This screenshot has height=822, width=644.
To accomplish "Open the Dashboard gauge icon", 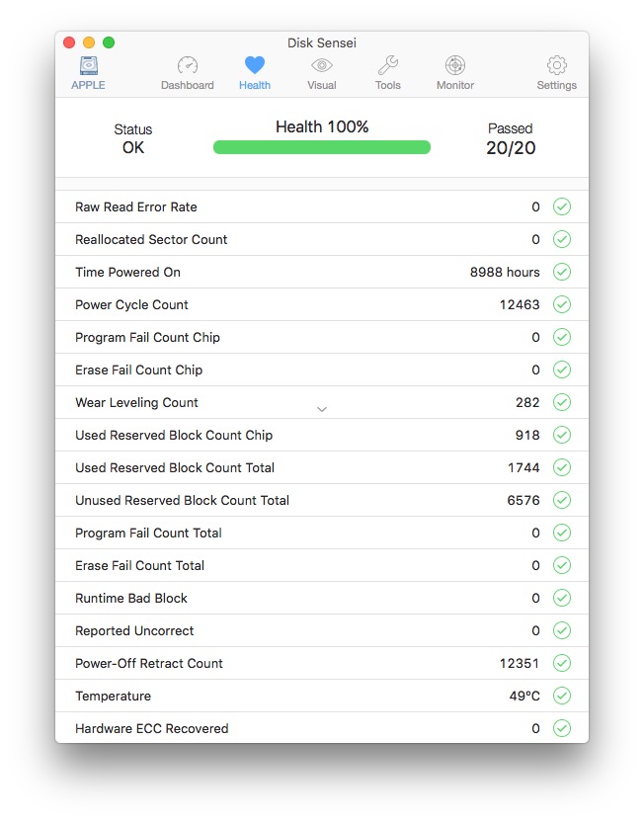I will point(187,66).
